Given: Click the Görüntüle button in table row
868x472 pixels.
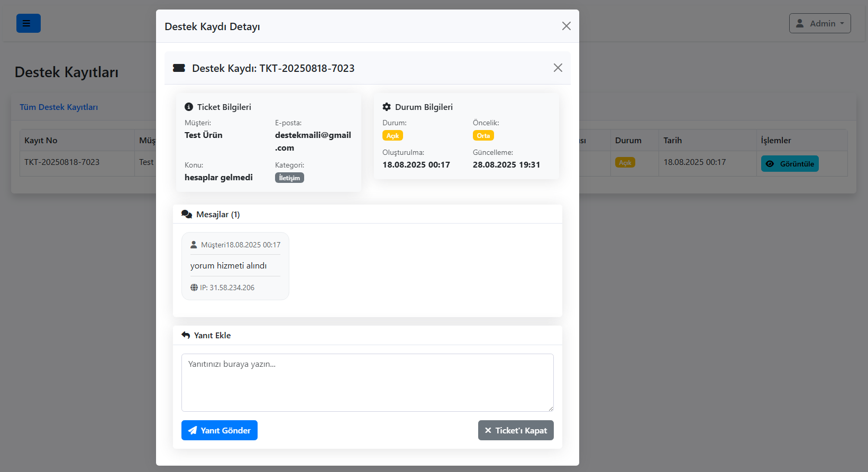Looking at the screenshot, I should [790, 164].
